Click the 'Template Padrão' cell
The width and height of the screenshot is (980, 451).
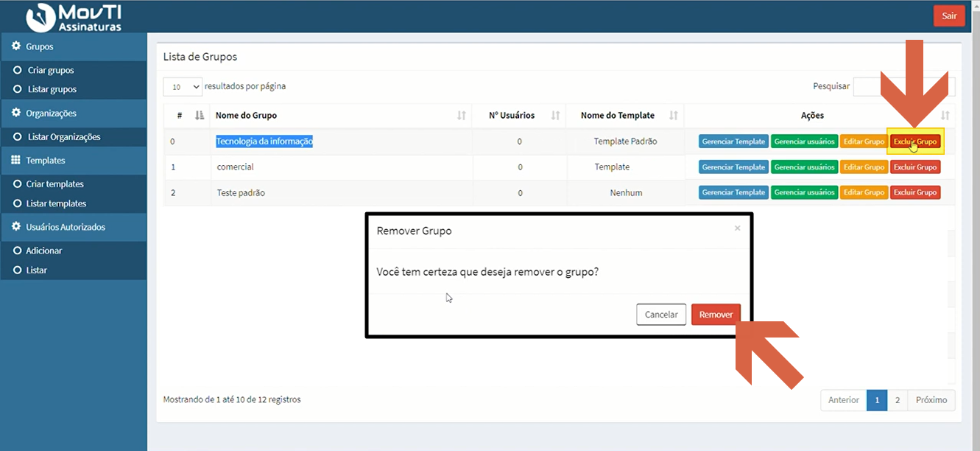[625, 141]
